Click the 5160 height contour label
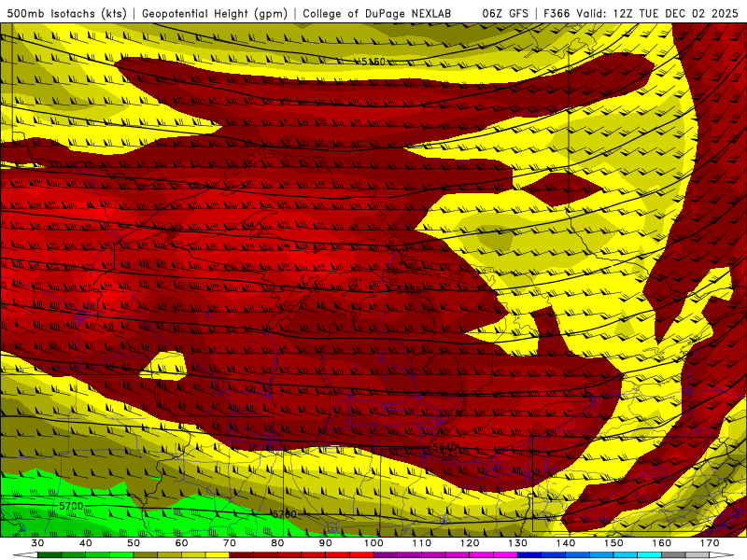Viewport: 747px width, 560px height. click(373, 62)
